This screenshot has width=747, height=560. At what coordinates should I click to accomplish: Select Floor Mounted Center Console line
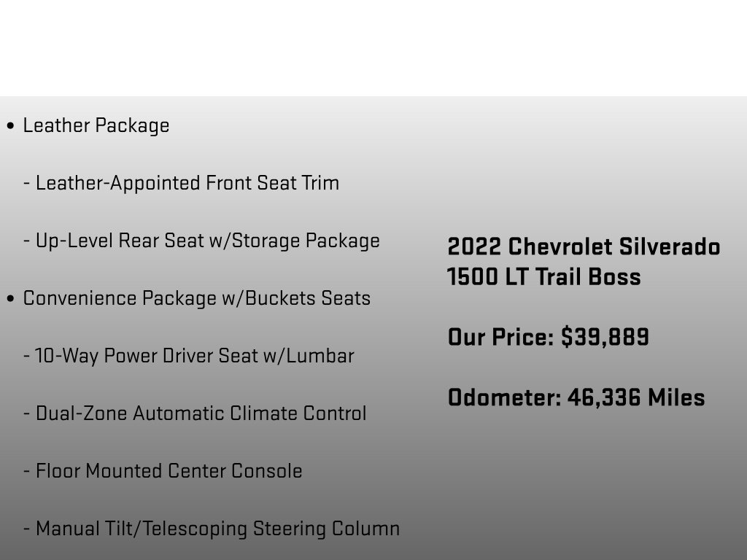[x=163, y=472]
